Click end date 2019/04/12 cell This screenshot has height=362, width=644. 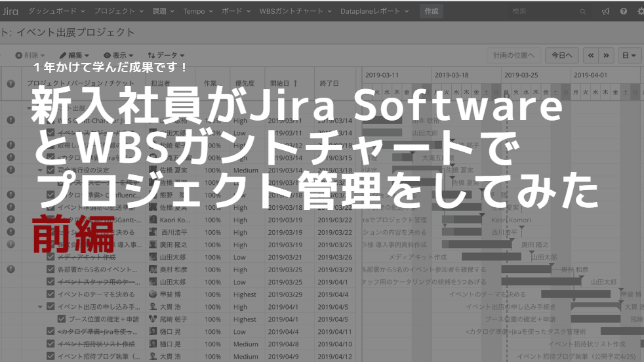point(334,356)
